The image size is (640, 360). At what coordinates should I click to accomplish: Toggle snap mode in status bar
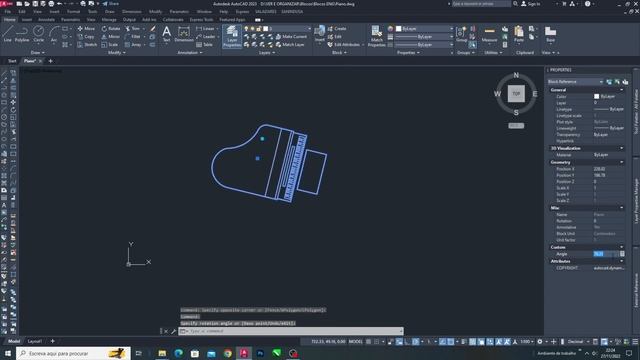point(377,342)
